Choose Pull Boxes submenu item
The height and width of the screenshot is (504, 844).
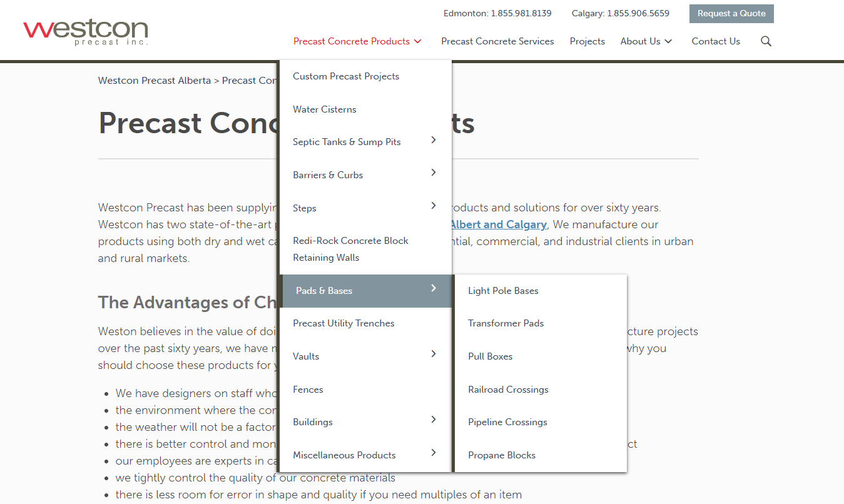coord(491,356)
